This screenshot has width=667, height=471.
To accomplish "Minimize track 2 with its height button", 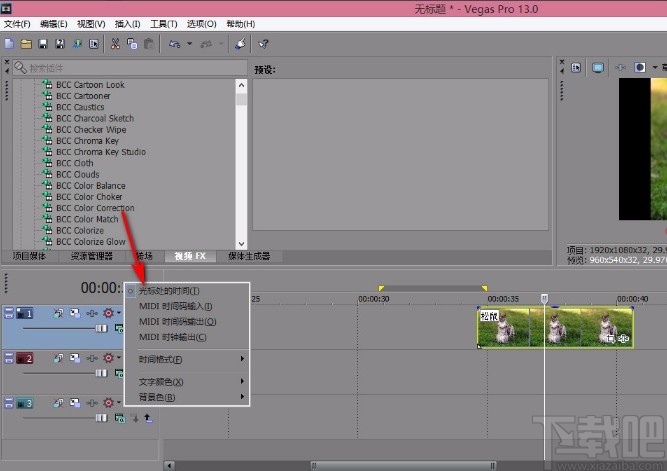I will click(9, 358).
